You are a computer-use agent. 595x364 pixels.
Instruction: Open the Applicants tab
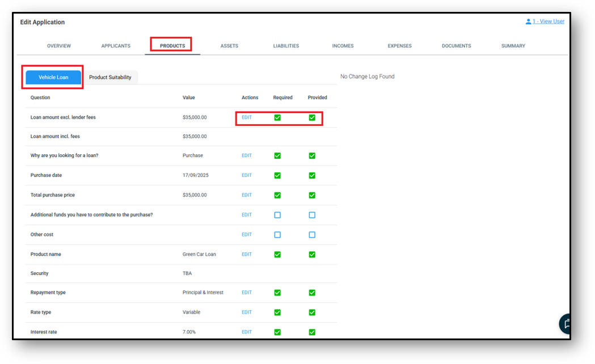point(116,46)
